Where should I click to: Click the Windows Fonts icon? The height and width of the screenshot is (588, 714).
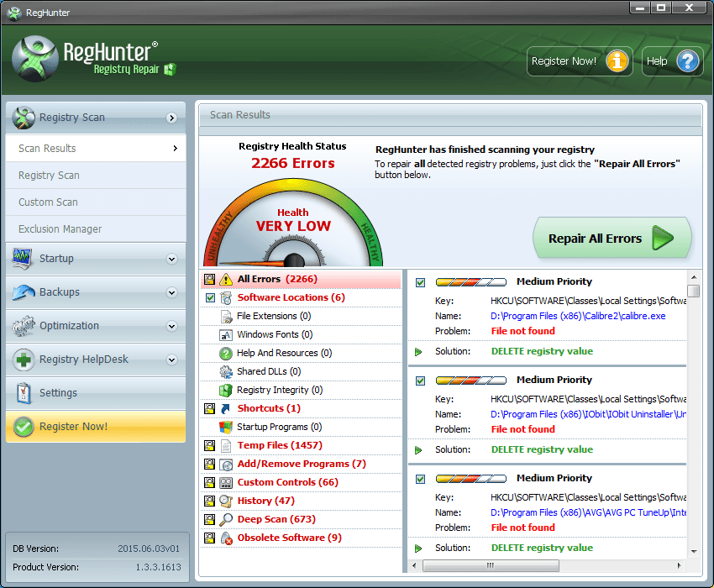coord(226,335)
